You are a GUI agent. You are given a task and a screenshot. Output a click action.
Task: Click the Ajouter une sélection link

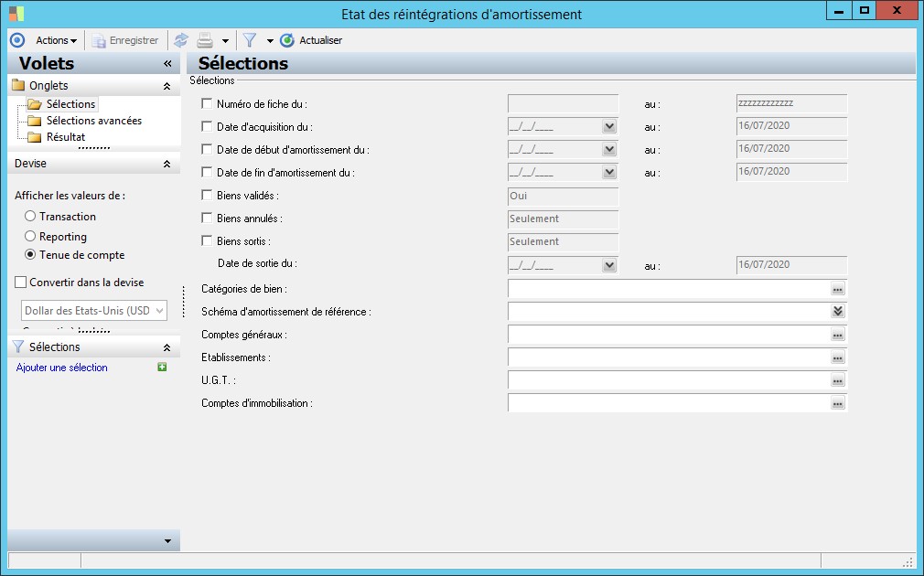62,368
